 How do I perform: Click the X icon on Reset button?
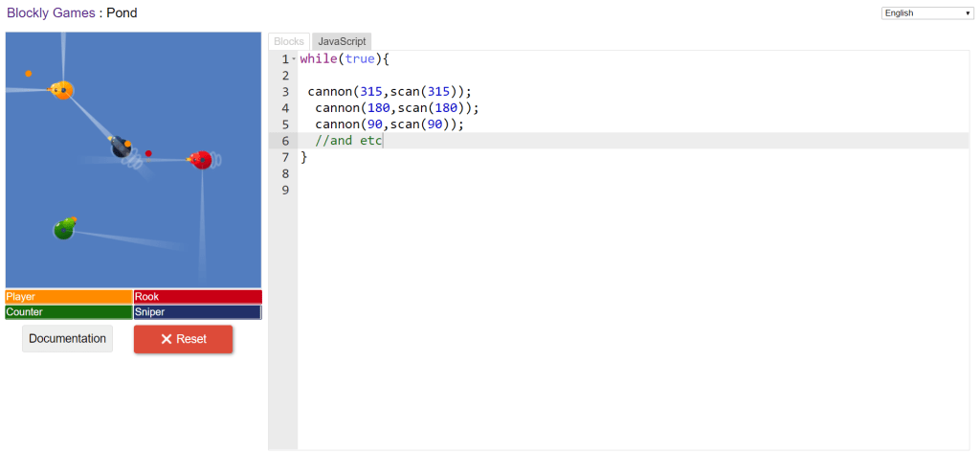(x=167, y=339)
